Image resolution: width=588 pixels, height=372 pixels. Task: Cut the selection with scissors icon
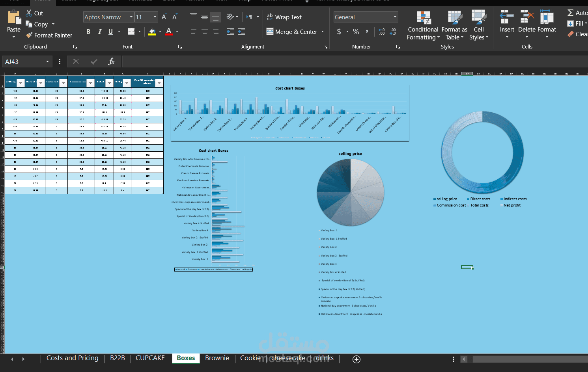tap(29, 13)
